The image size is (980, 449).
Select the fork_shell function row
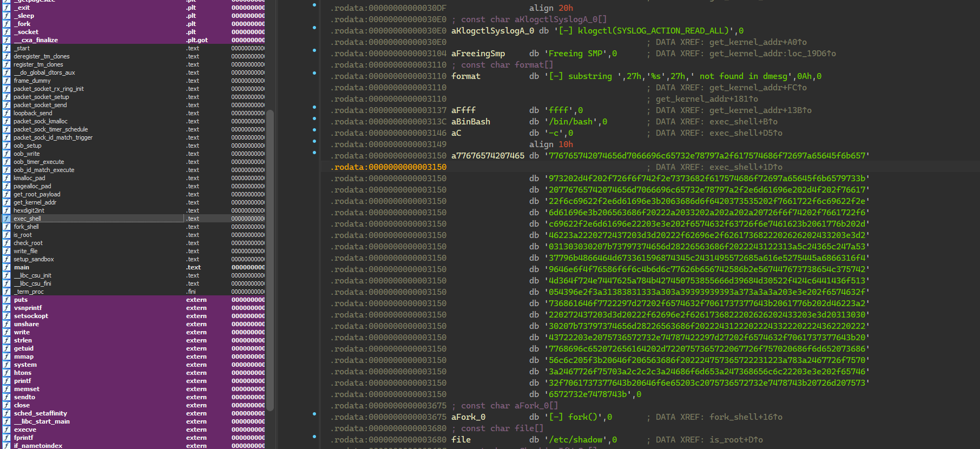click(x=26, y=227)
